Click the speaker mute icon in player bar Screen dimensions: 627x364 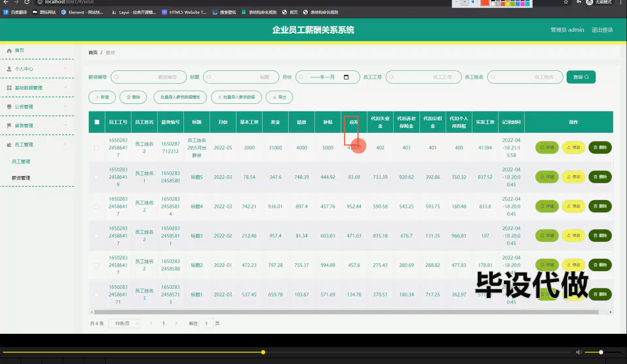579,352
